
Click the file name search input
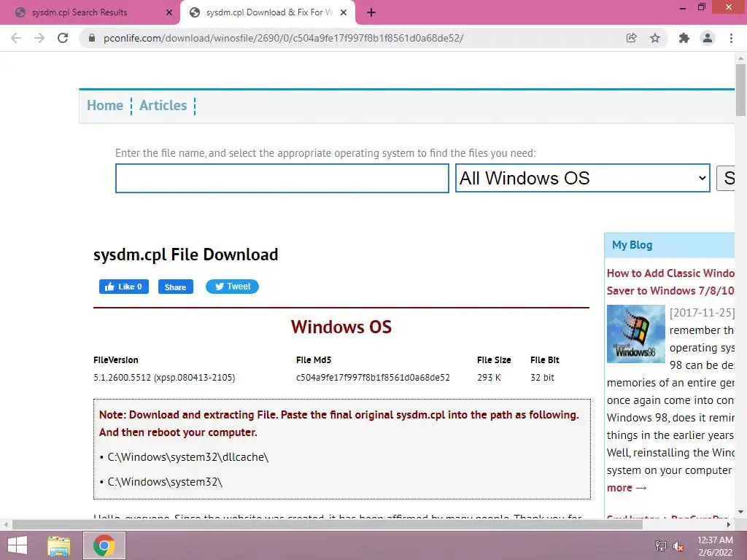coord(282,178)
